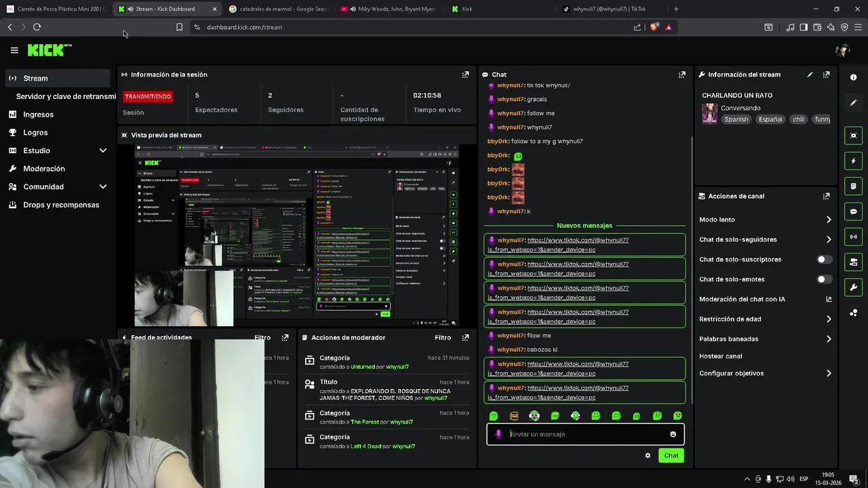Send message with green Chat button
The height and width of the screenshot is (488, 868).
coord(671,455)
